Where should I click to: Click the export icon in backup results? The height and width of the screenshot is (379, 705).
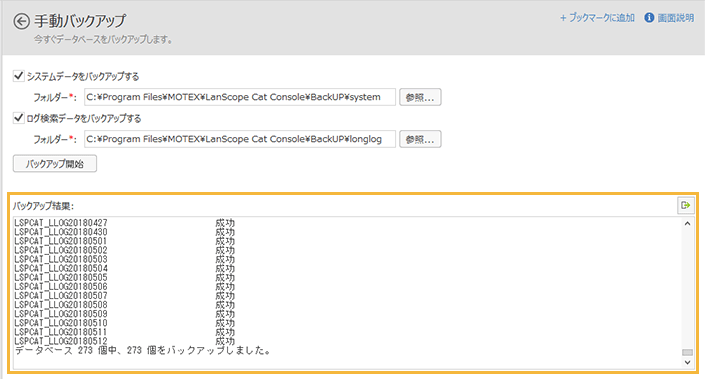click(686, 205)
